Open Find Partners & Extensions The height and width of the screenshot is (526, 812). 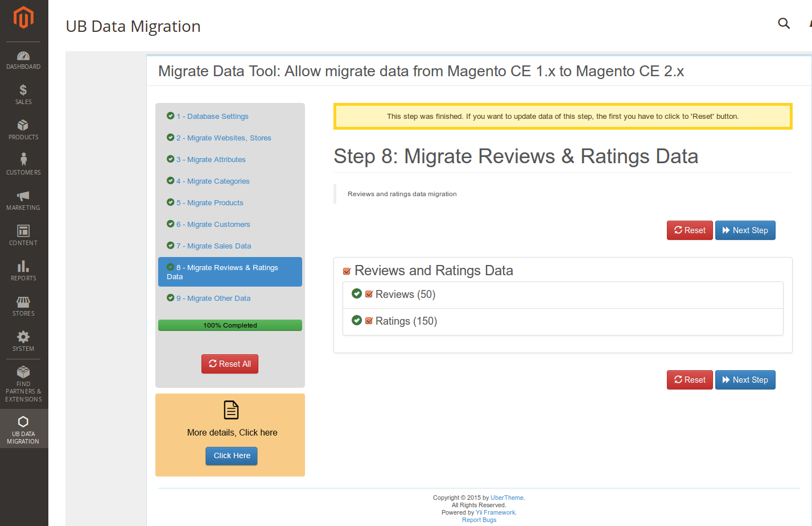23,384
